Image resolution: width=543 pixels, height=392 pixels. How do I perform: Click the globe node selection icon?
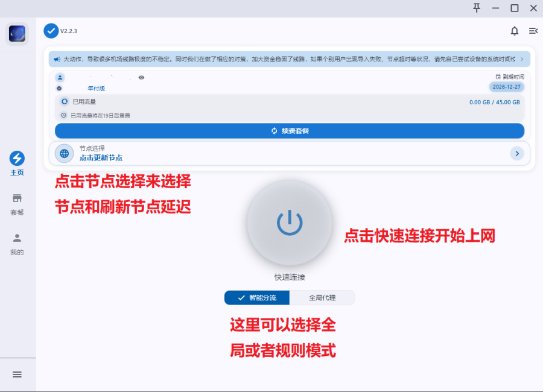coord(65,153)
